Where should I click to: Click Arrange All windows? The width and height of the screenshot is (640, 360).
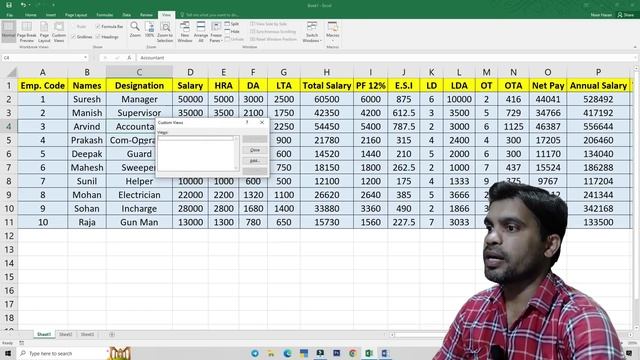click(x=201, y=32)
